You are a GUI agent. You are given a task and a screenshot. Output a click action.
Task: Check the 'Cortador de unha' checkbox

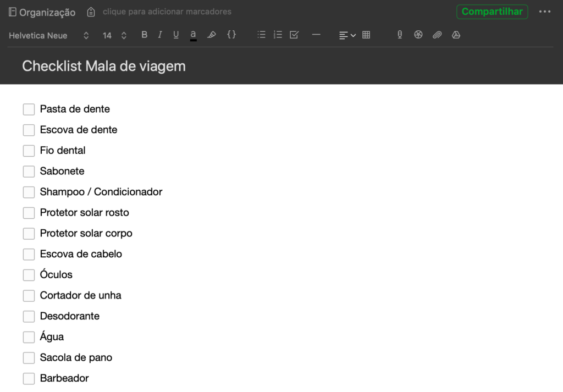point(29,296)
